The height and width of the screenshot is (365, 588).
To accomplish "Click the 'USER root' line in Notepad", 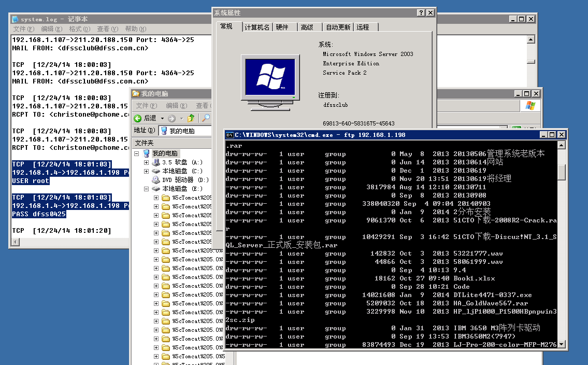I will (x=31, y=181).
